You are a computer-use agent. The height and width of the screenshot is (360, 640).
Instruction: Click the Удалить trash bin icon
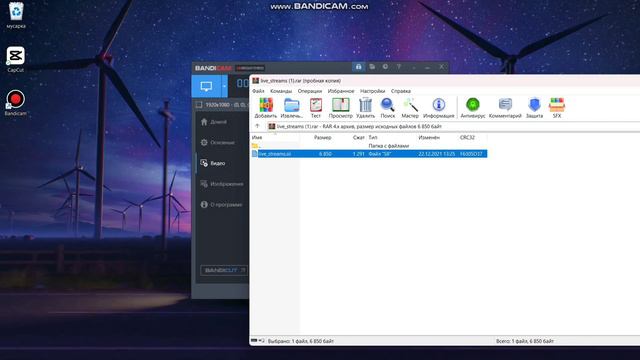tap(365, 105)
